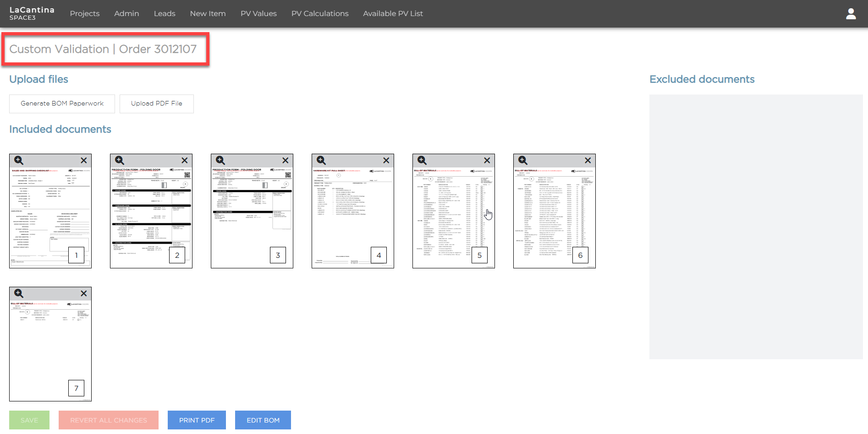Remove page 3 from included documents
868x434 pixels.
coord(286,160)
